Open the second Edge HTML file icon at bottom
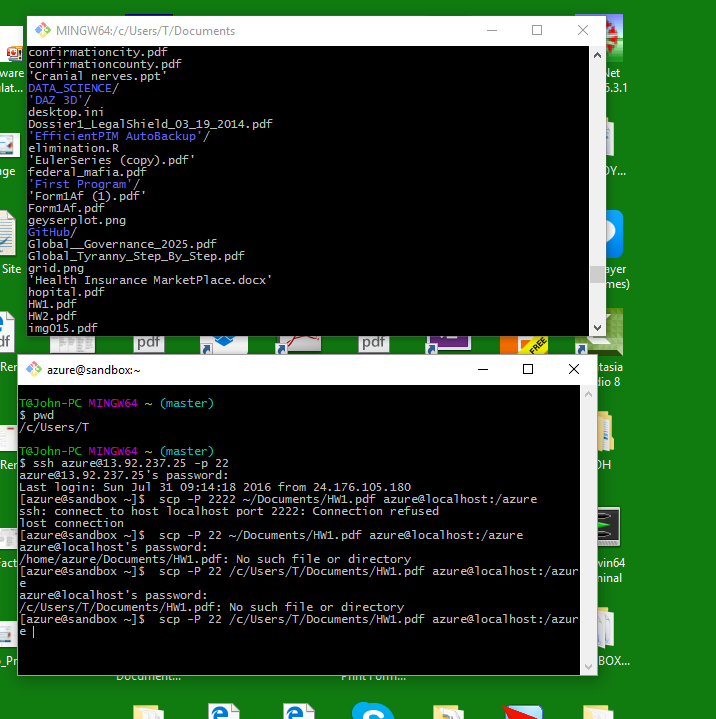This screenshot has width=716, height=719. (x=299, y=711)
